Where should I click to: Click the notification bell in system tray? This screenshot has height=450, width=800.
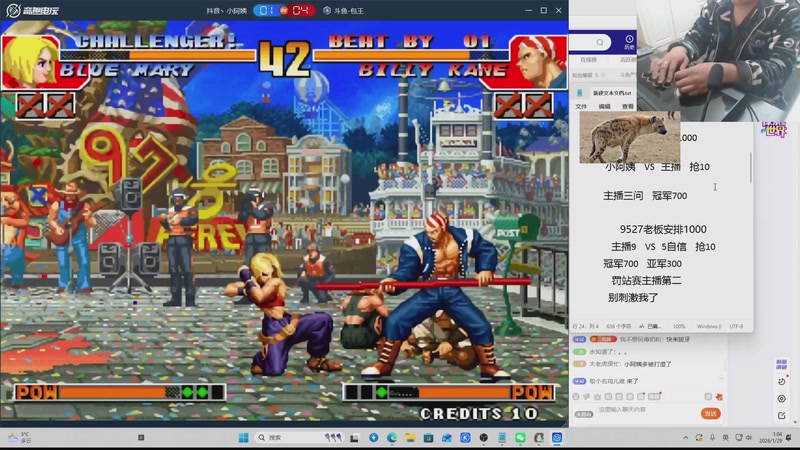click(788, 438)
